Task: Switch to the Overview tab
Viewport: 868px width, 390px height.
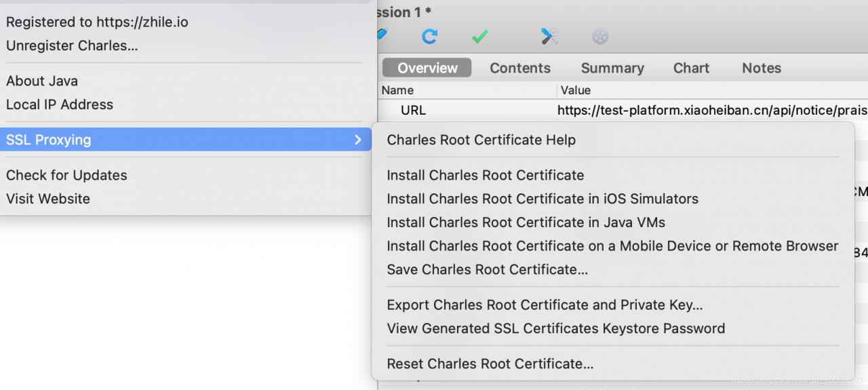Action: click(427, 68)
